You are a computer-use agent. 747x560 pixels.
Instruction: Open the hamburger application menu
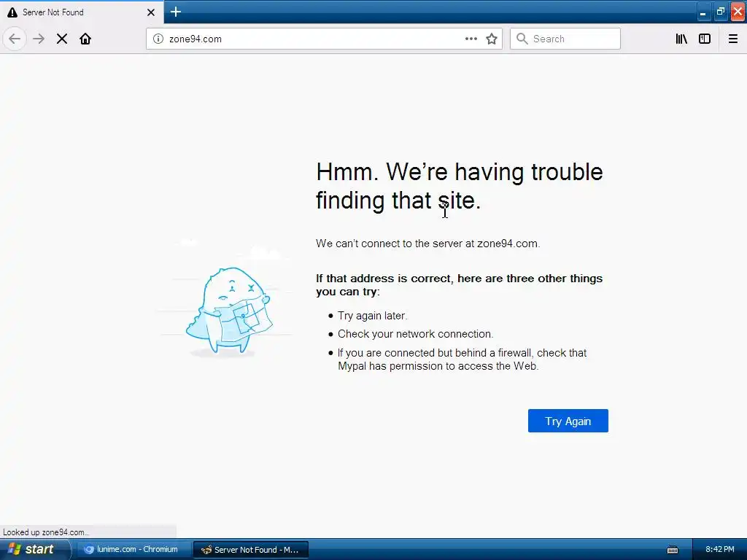click(x=733, y=39)
